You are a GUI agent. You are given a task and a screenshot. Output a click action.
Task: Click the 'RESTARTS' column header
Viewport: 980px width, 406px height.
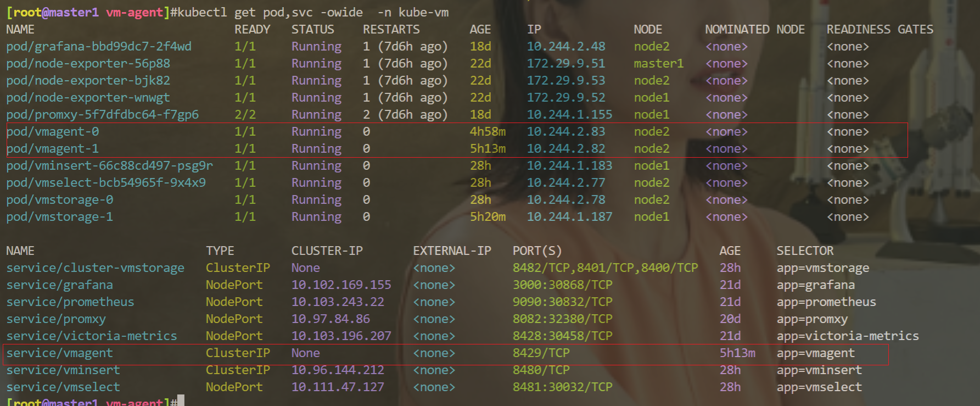click(x=391, y=30)
